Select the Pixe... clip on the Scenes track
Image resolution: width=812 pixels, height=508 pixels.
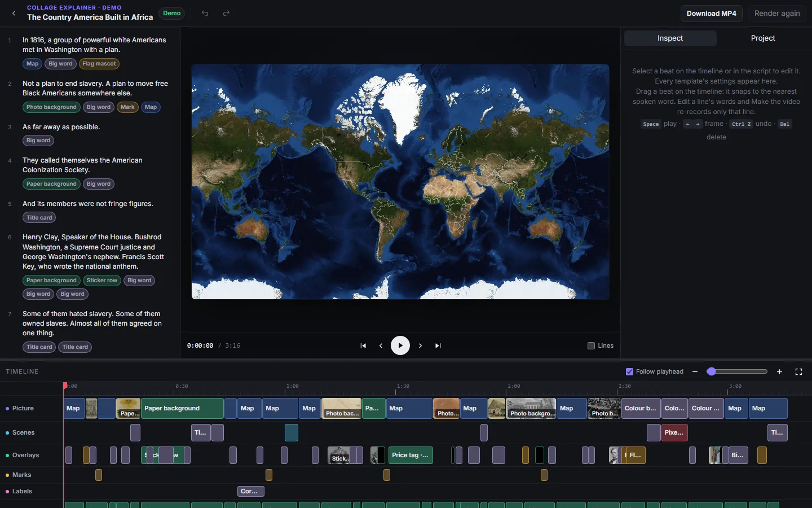click(x=674, y=432)
